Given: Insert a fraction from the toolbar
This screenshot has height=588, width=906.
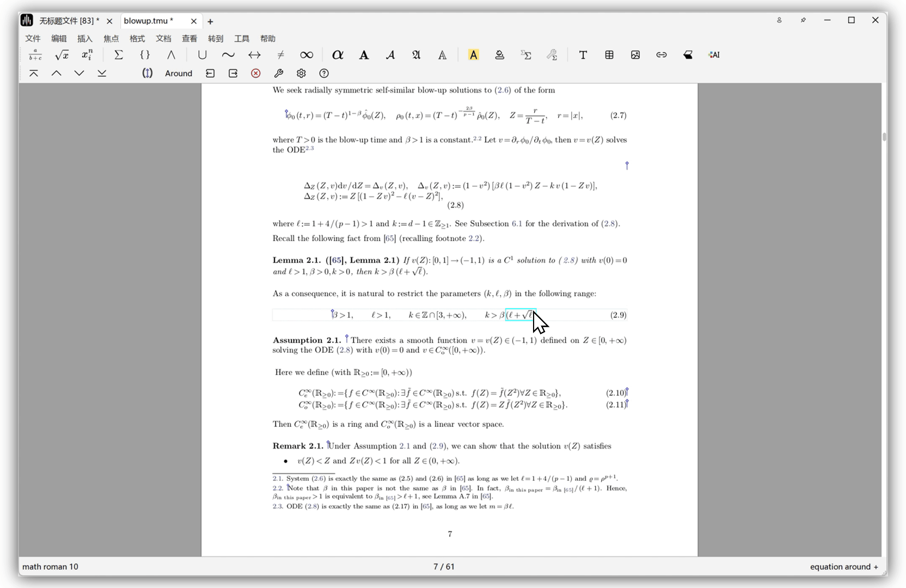Looking at the screenshot, I should click(35, 55).
